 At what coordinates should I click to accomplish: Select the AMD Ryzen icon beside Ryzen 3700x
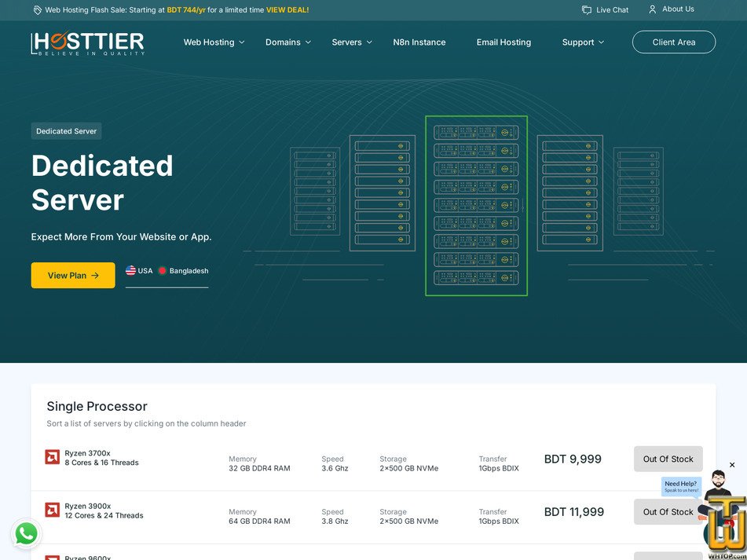(52, 456)
